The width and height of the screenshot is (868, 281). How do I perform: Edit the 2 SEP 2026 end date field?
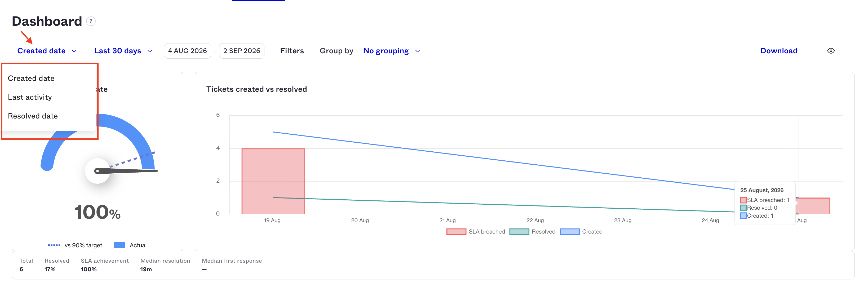click(x=242, y=51)
